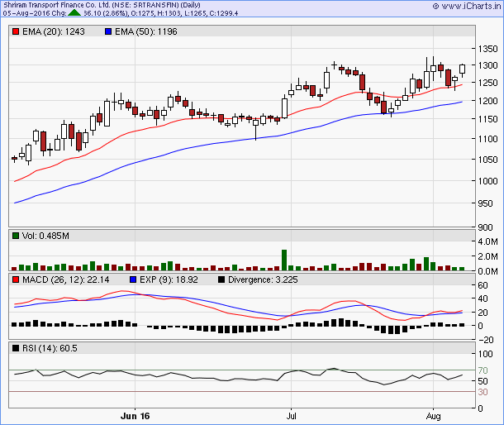Click the 36.10 (2.86%) change value
The image size is (504, 425).
tap(105, 13)
